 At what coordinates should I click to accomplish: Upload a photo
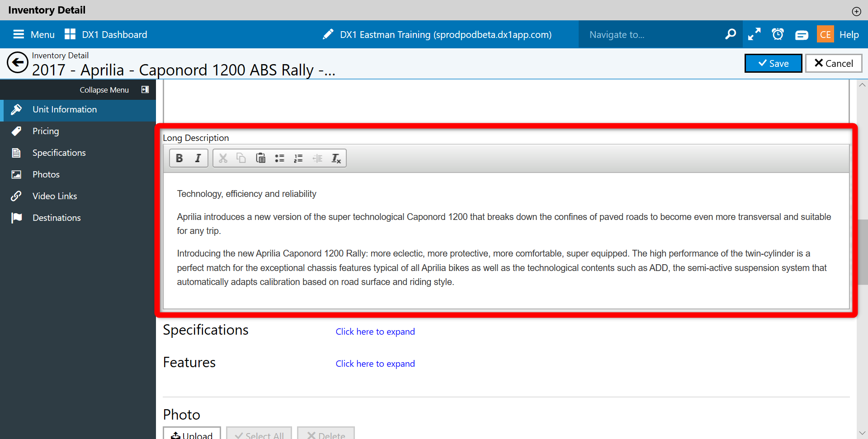[192, 434]
